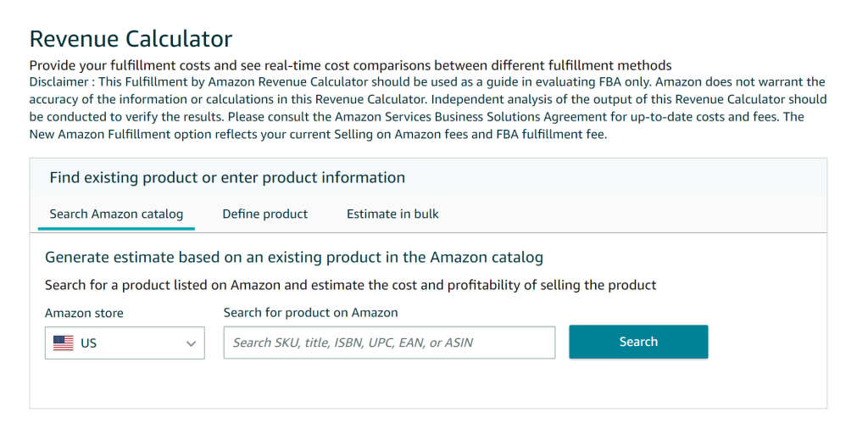This screenshot has height=429, width=868.
Task: Click the "Search for a product listed" description
Action: tap(350, 285)
